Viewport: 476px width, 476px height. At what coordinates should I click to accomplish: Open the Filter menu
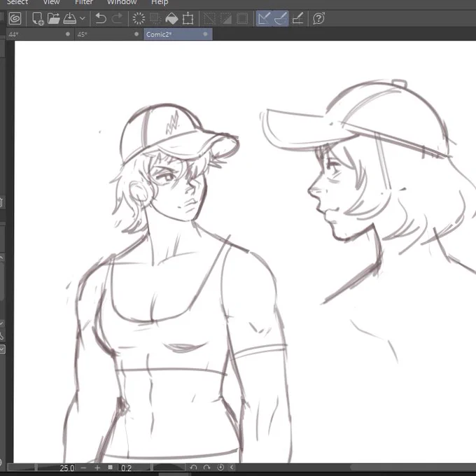(84, 2)
